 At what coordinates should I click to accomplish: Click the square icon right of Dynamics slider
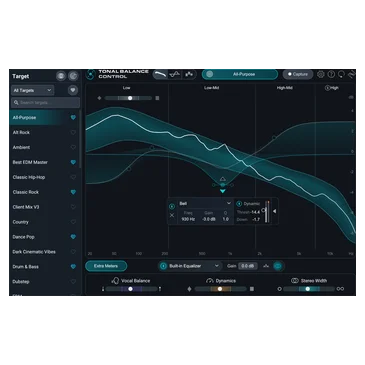click(x=252, y=289)
